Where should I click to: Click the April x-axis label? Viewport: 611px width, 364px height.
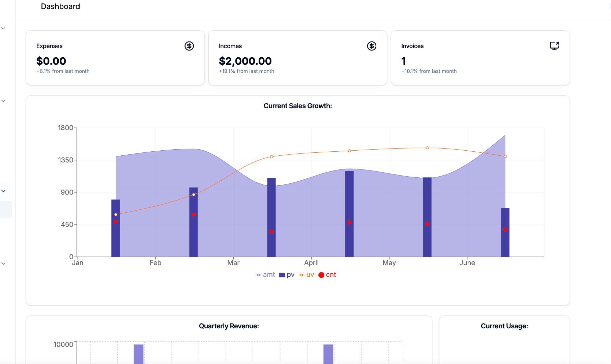311,263
